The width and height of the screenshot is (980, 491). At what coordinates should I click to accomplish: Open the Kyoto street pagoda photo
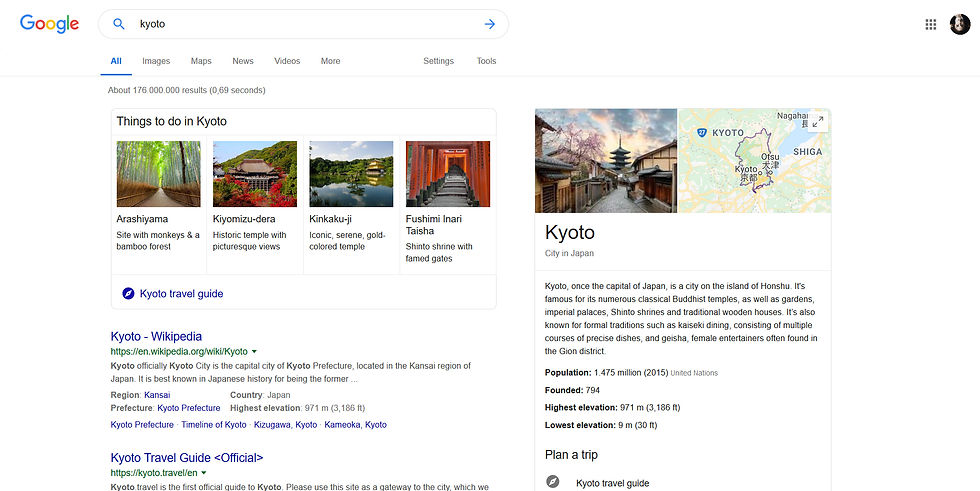tap(606, 161)
